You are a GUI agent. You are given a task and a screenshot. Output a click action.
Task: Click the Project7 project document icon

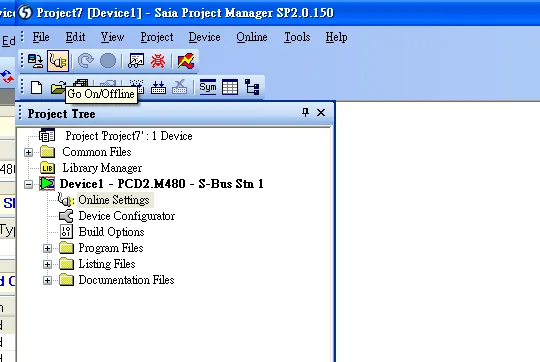tap(47, 136)
